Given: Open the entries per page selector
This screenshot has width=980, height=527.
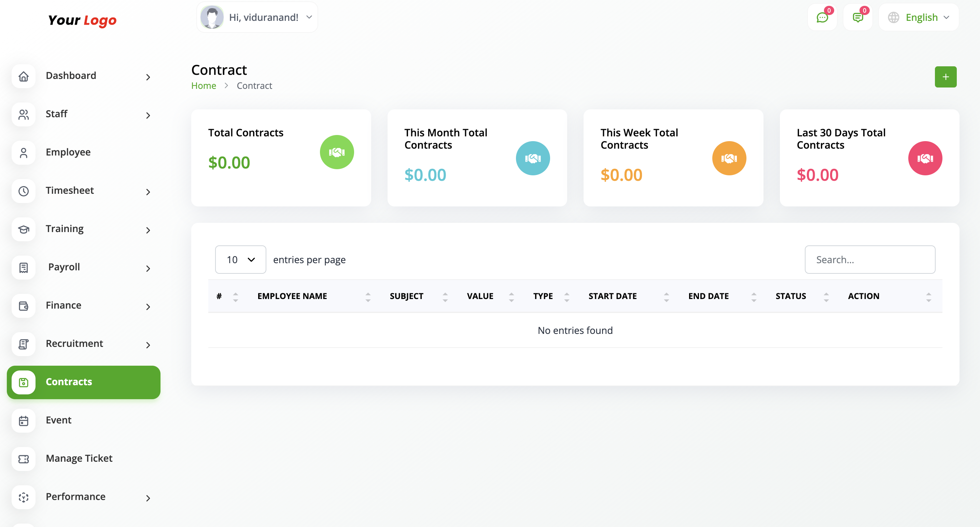Looking at the screenshot, I should 240,259.
